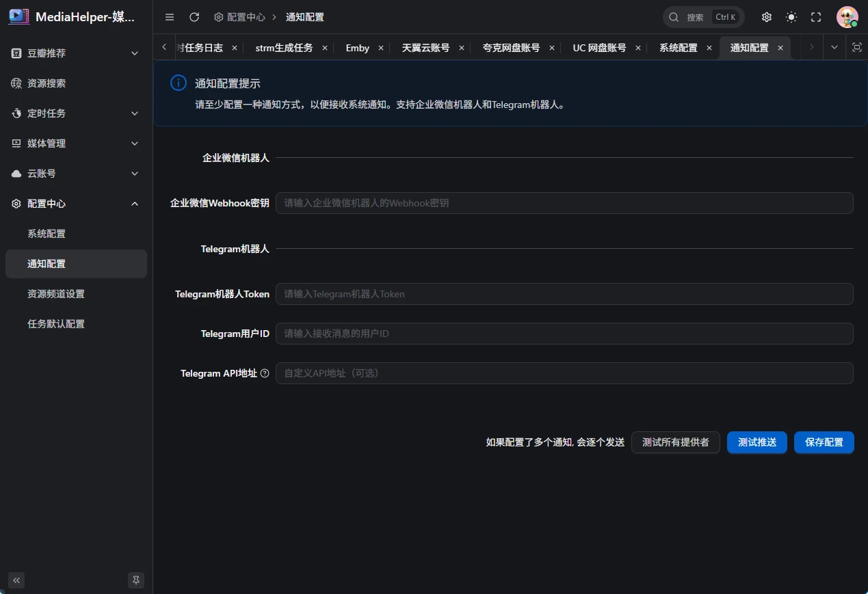Enter fullscreen mode icon

(816, 17)
